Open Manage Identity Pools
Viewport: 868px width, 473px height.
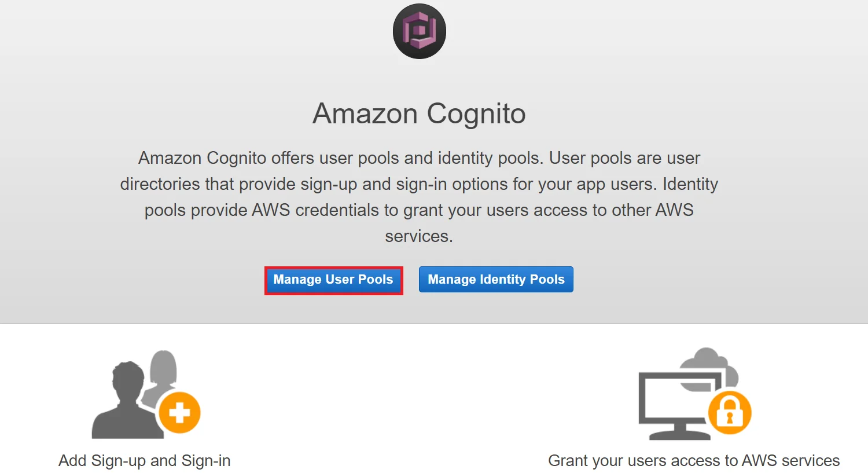tap(496, 280)
